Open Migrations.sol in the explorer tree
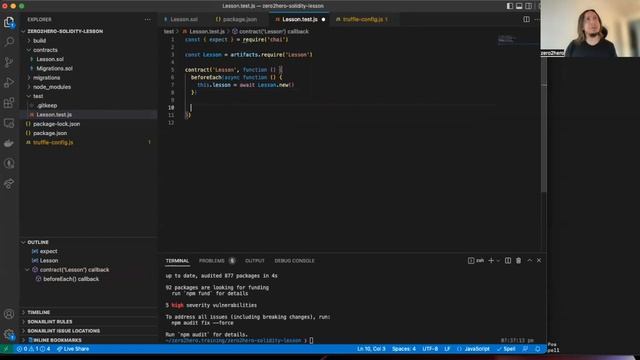This screenshot has width=640, height=360. tap(54, 69)
